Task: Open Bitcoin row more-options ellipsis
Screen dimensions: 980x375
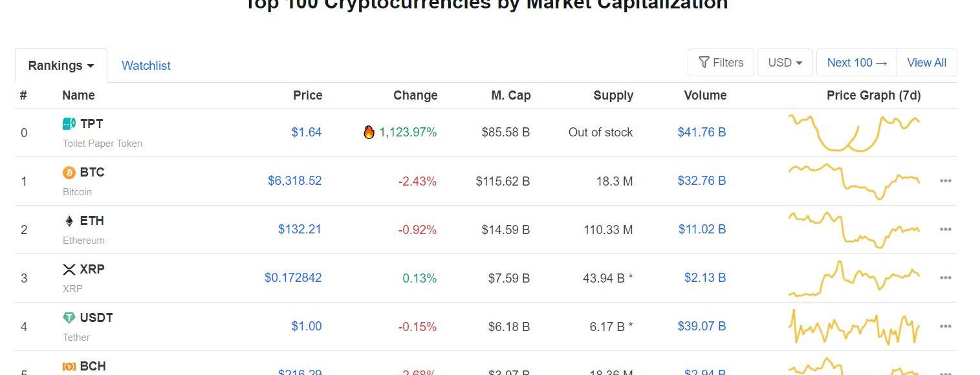Action: coord(945,181)
